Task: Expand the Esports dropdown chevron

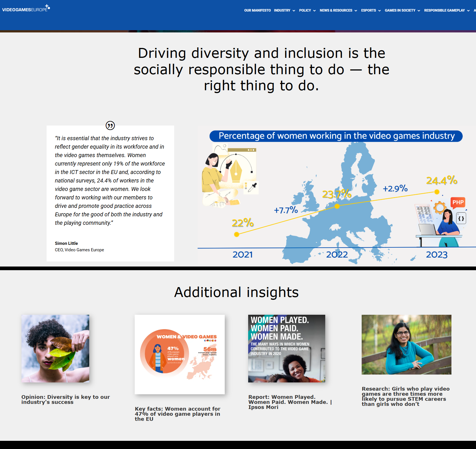Action: pyautogui.click(x=379, y=11)
